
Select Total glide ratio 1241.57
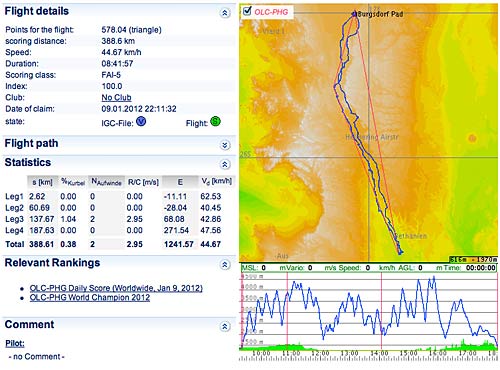[x=178, y=244]
